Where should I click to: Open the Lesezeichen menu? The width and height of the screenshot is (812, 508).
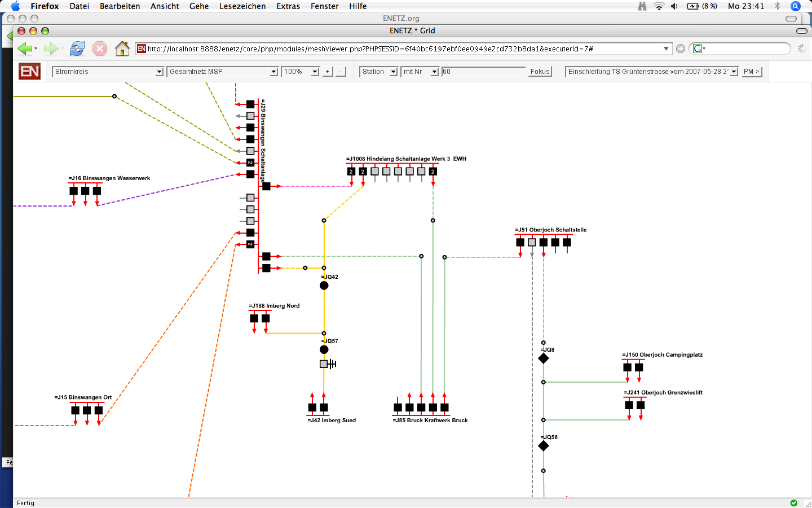pyautogui.click(x=242, y=6)
